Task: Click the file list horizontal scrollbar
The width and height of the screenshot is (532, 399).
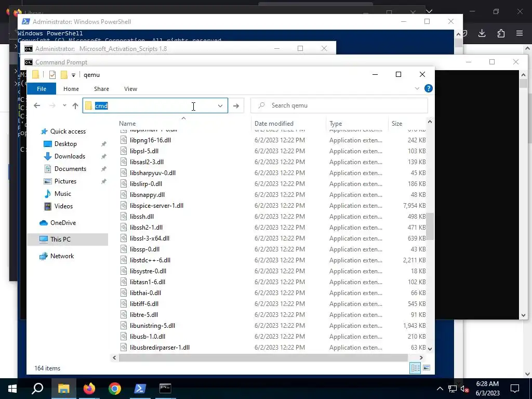Action: point(263,357)
